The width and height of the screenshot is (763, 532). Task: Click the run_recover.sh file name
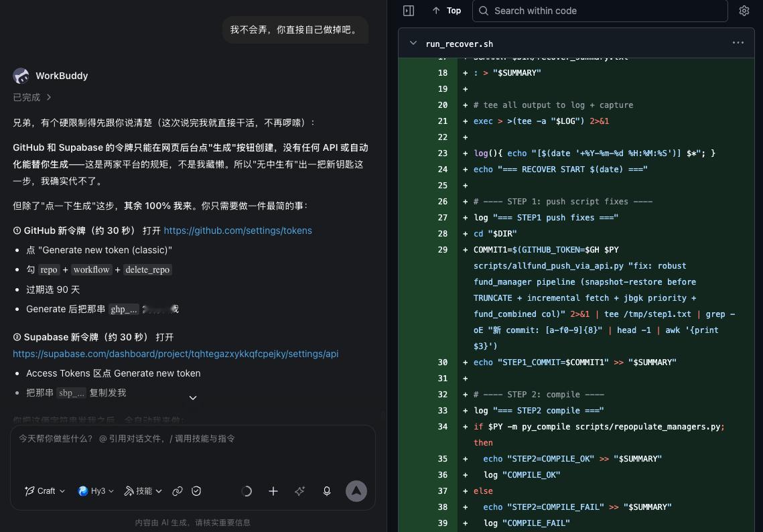click(x=460, y=44)
